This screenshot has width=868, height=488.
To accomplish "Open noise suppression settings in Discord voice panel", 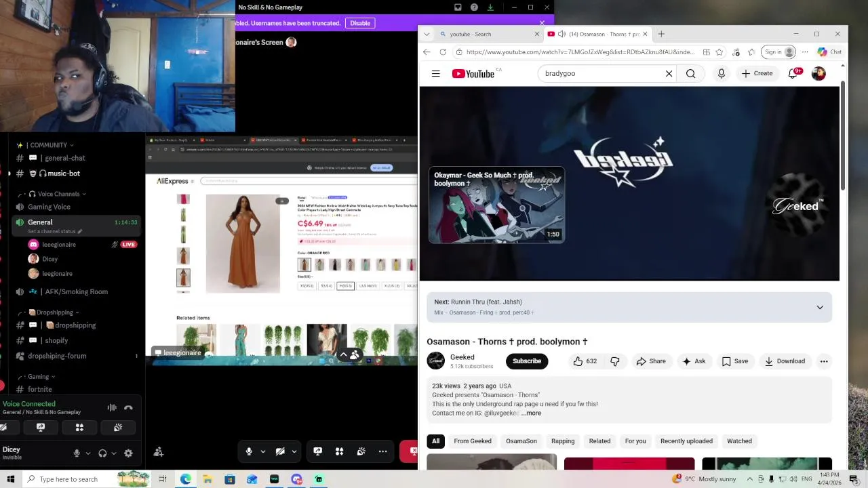I will [112, 407].
